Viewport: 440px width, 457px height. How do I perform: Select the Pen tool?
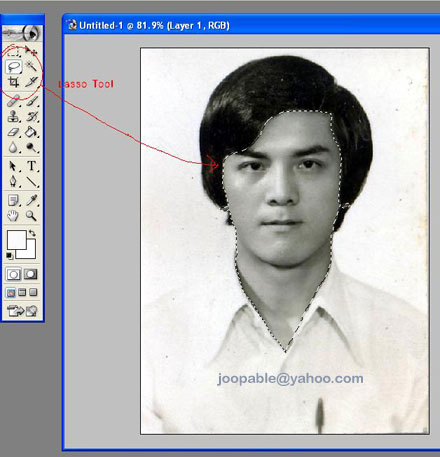click(14, 181)
